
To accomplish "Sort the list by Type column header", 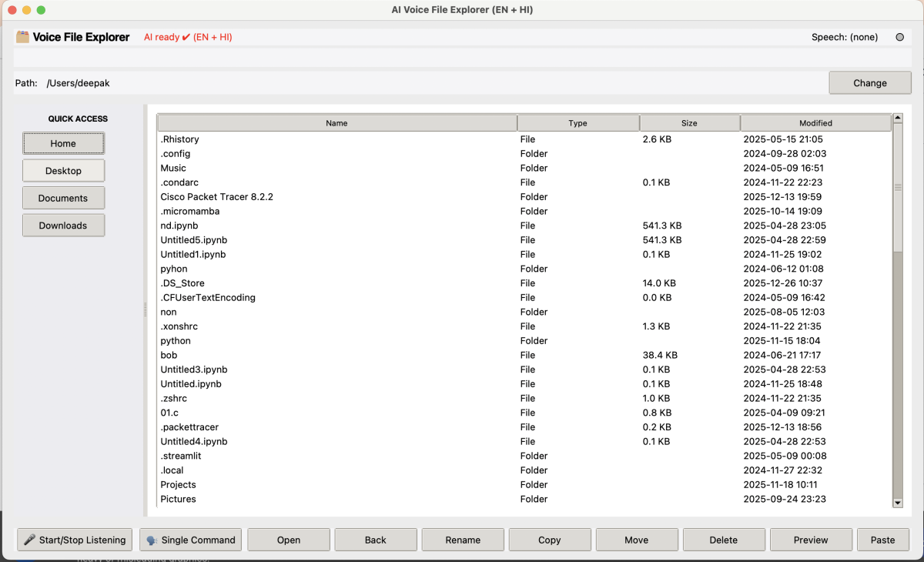I will click(x=577, y=123).
